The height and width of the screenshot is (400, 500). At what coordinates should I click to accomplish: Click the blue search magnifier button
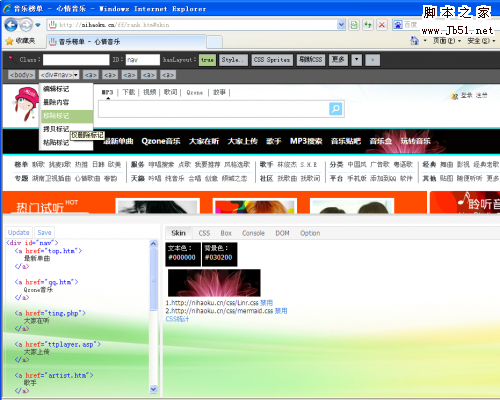tap(336, 109)
